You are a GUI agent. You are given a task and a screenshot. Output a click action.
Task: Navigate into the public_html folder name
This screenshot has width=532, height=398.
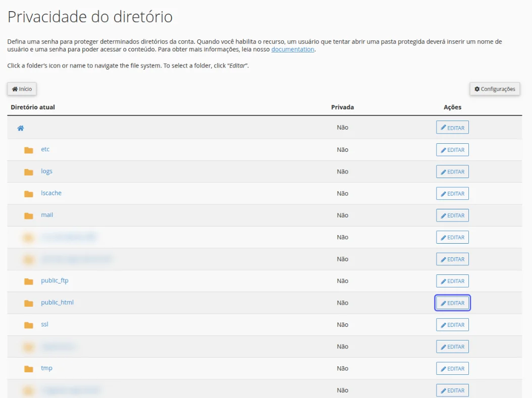pyautogui.click(x=57, y=302)
